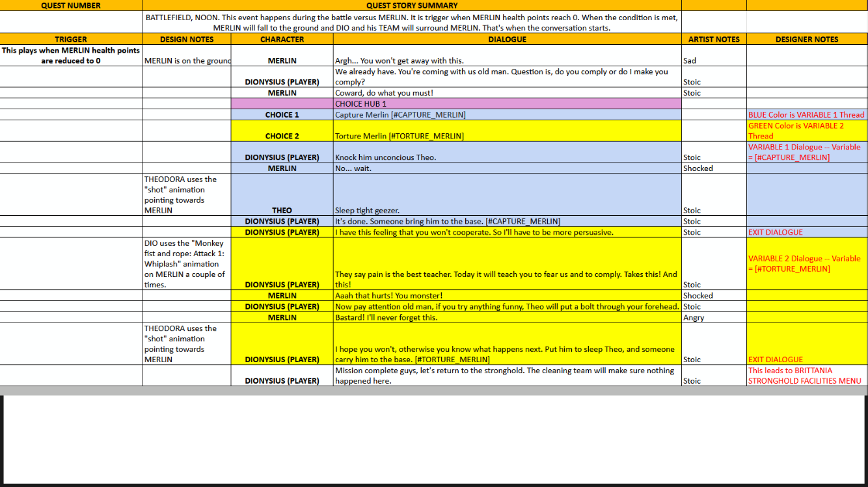Click the yellow EXIT DIALOGUE designer note
The height and width of the screenshot is (487, 868).
pyautogui.click(x=807, y=360)
